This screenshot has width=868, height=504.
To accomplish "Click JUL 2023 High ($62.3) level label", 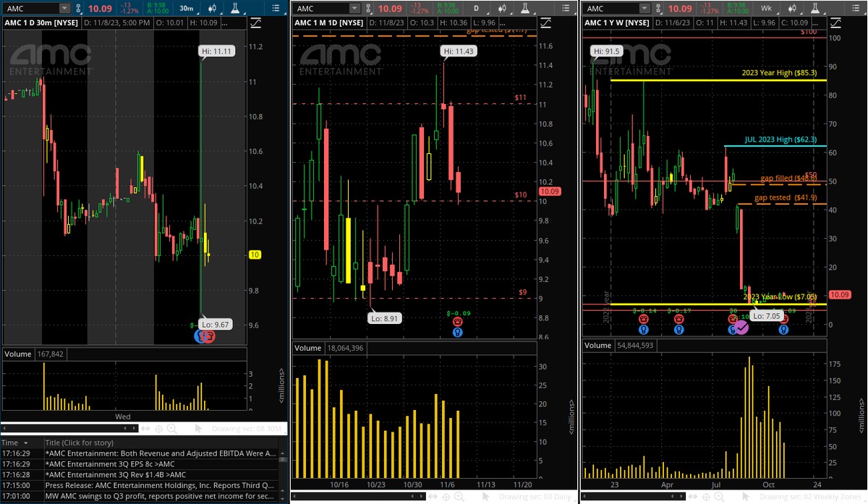I will [x=780, y=140].
